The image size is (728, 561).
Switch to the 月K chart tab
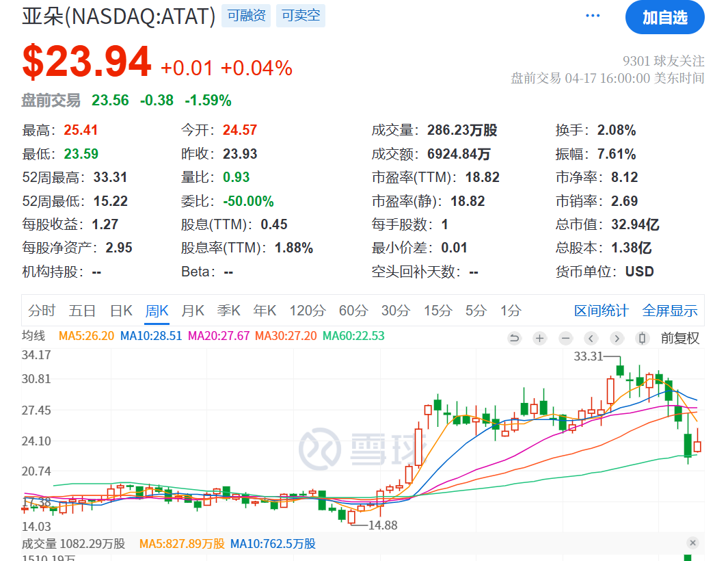pos(193,311)
